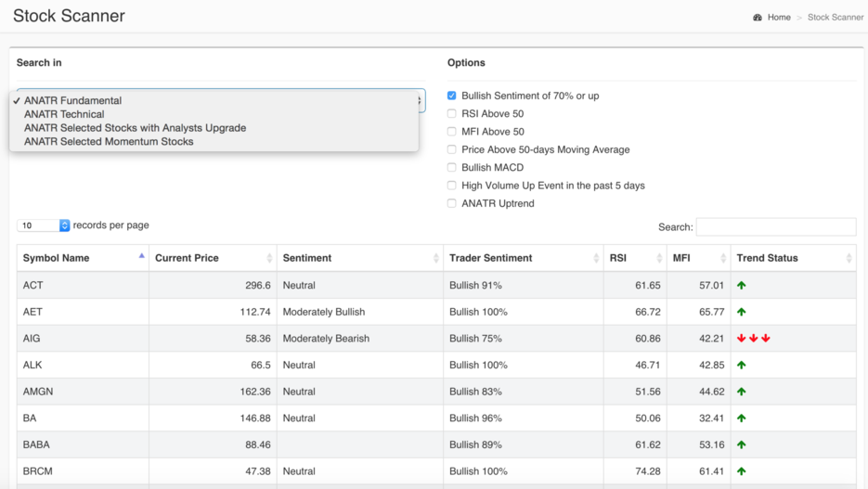Click MFI value 32.41
The image size is (868, 489).
(711, 418)
